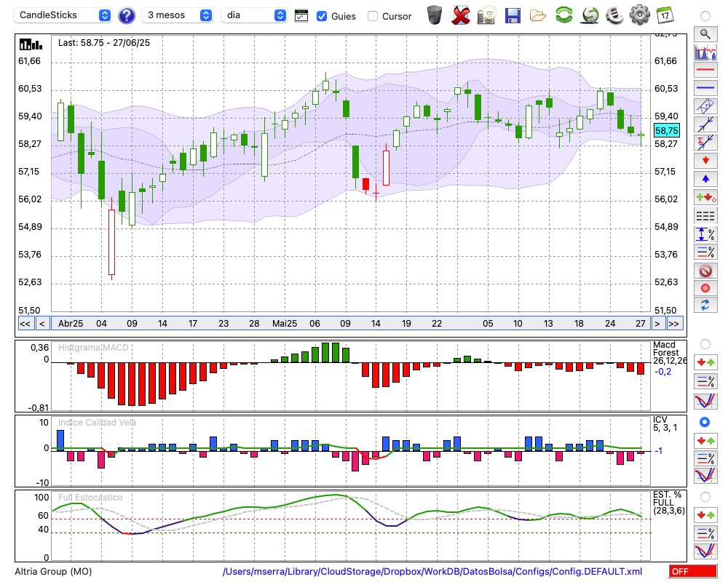Image resolution: width=728 pixels, height=582 pixels.
Task: Open the mini chart window icon beside dia
Action: pos(301,16)
